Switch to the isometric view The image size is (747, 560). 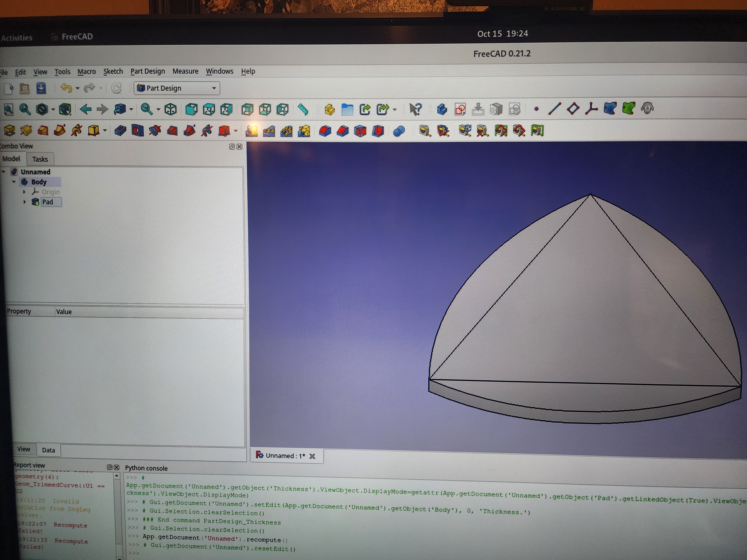click(x=170, y=109)
